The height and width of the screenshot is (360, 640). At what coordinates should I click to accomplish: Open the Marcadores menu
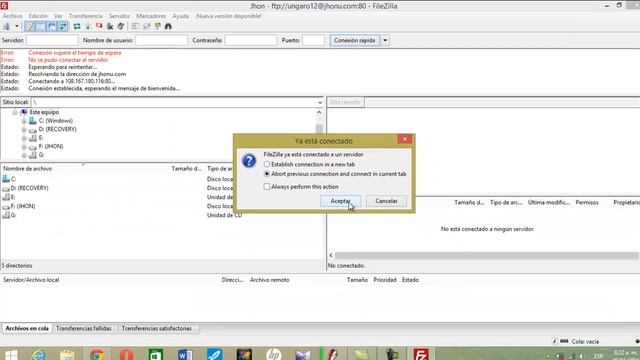151,16
